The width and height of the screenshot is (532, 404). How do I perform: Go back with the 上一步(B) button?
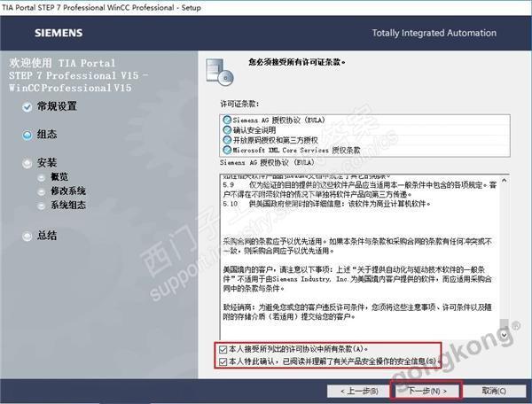[x=359, y=391]
